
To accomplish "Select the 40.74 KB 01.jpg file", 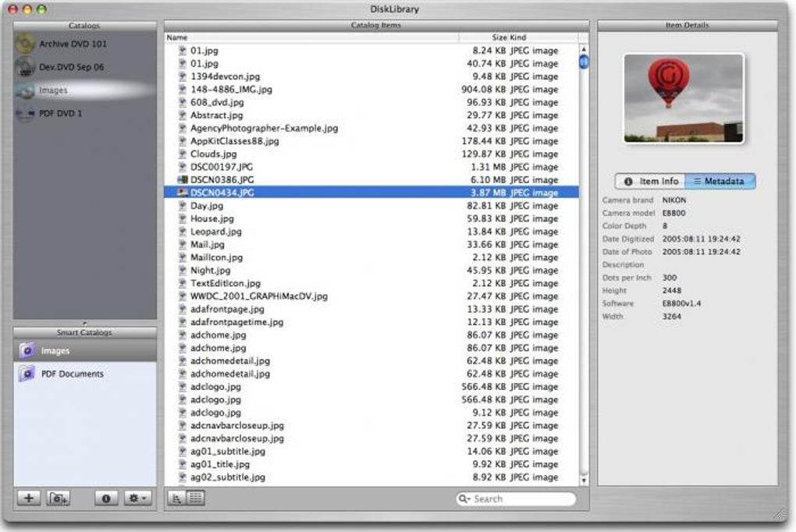I will pyautogui.click(x=371, y=63).
